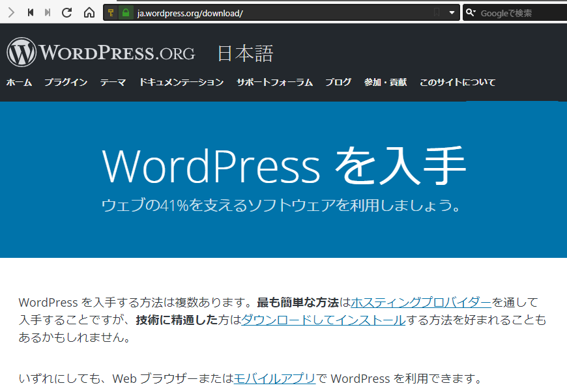The width and height of the screenshot is (567, 392).
Task: Follow the ホスティングプロバイダー link
Action: (421, 302)
